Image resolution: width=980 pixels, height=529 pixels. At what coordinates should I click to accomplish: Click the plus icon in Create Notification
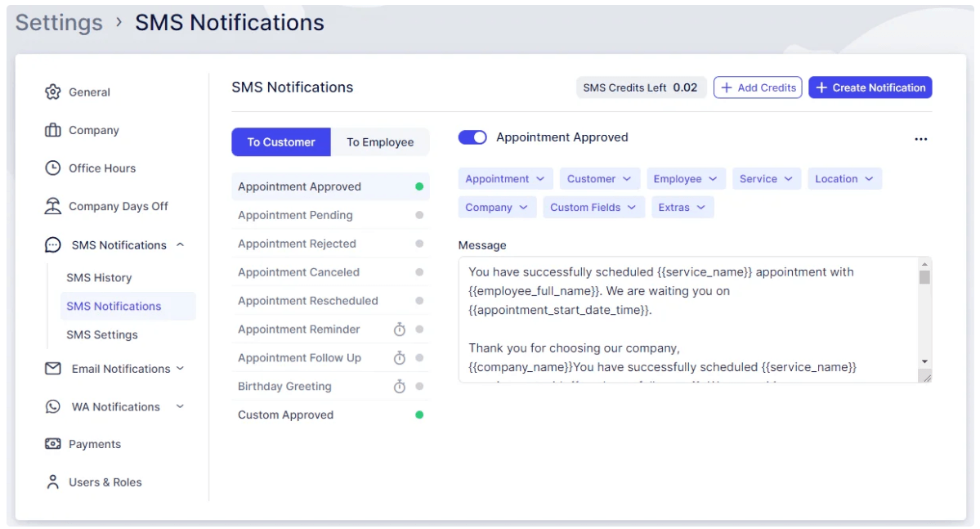click(x=821, y=87)
